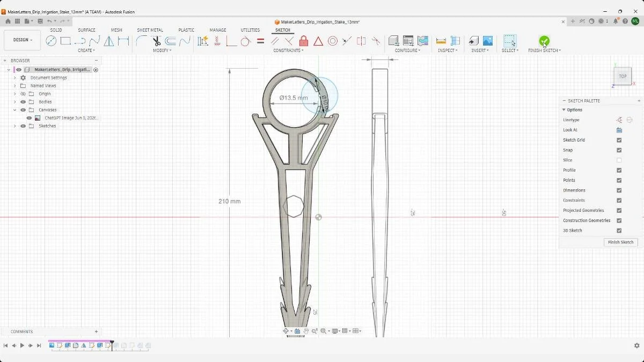Screen dimensions: 644x362
Task: Enable the Slice checkbox
Action: tap(619, 160)
